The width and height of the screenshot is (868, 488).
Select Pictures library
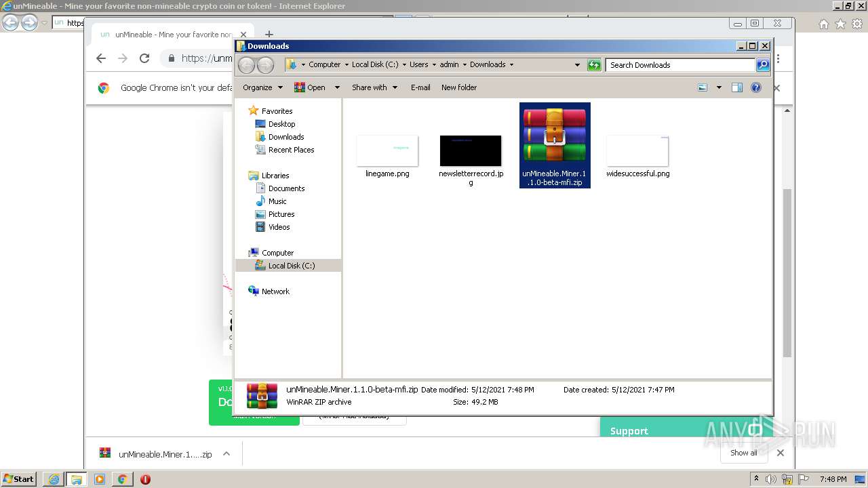pos(281,214)
